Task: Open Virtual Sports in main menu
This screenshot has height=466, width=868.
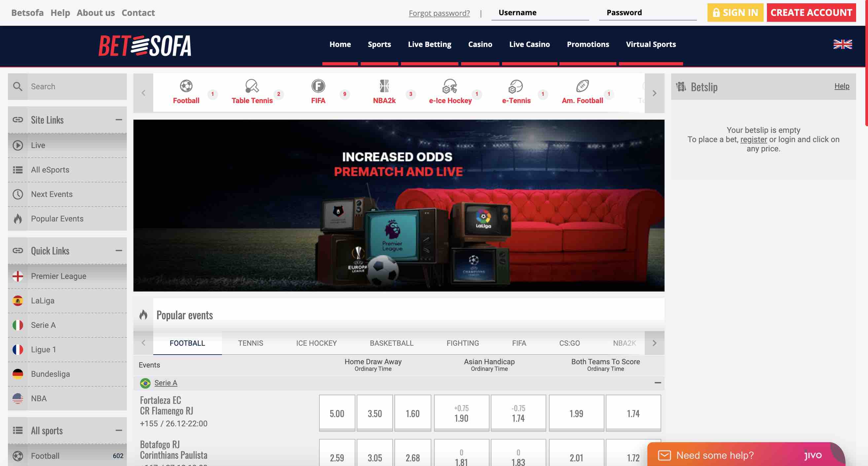Action: [x=651, y=44]
